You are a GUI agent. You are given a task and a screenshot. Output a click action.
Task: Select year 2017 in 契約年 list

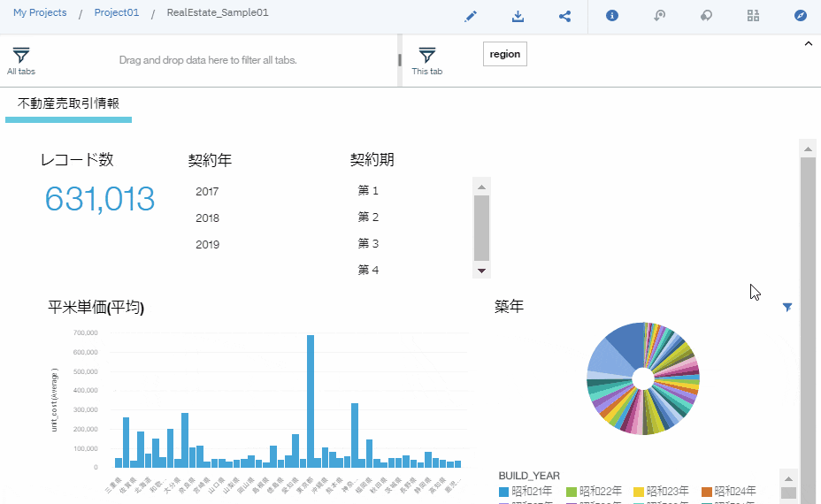tap(207, 192)
